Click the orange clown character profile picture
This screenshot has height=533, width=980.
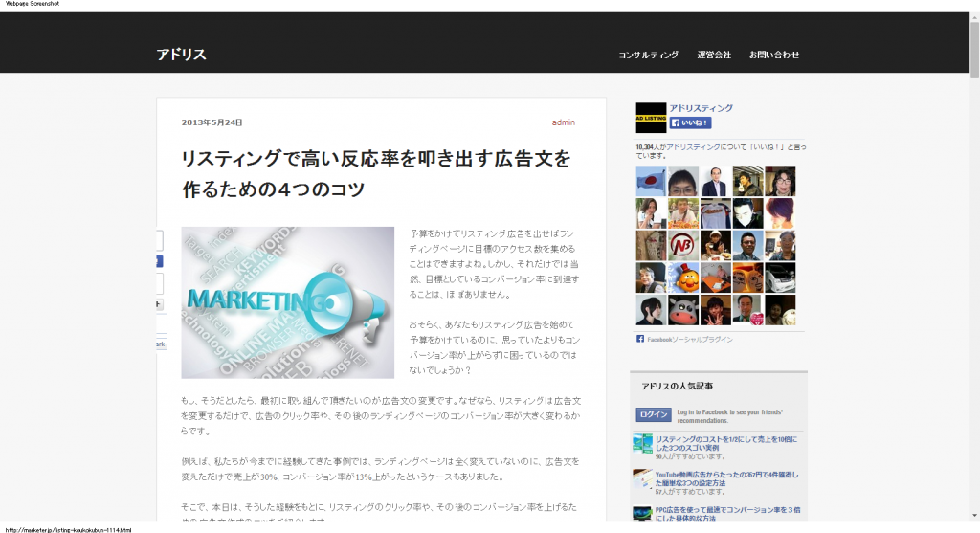point(683,278)
